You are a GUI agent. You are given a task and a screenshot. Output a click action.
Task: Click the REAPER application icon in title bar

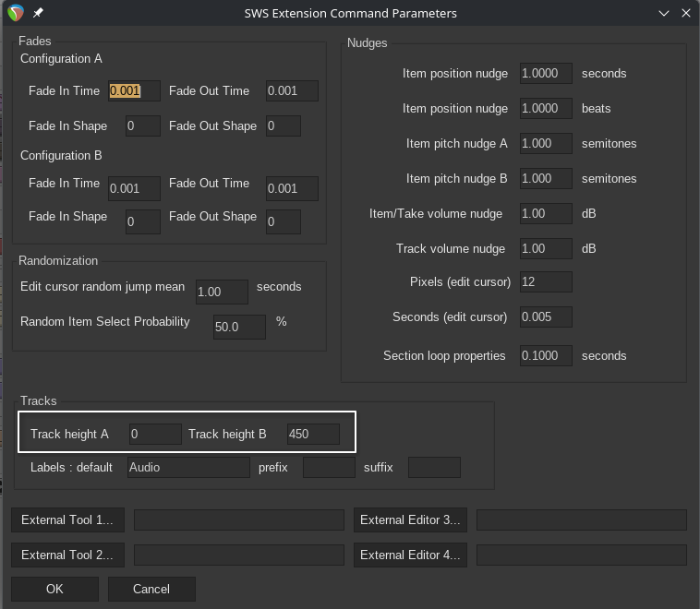pyautogui.click(x=15, y=13)
